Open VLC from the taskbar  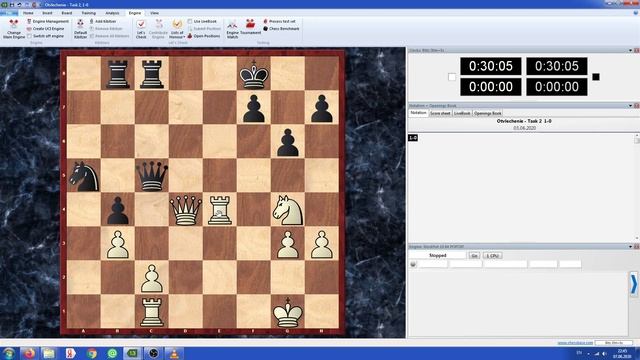point(174,353)
